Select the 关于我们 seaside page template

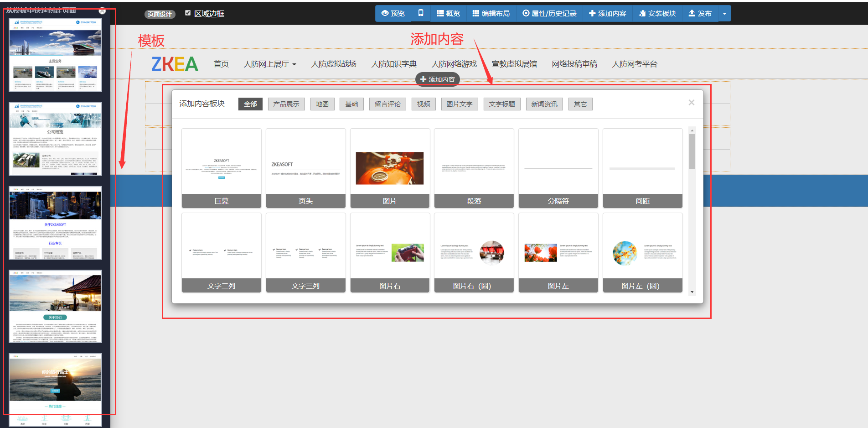55,307
